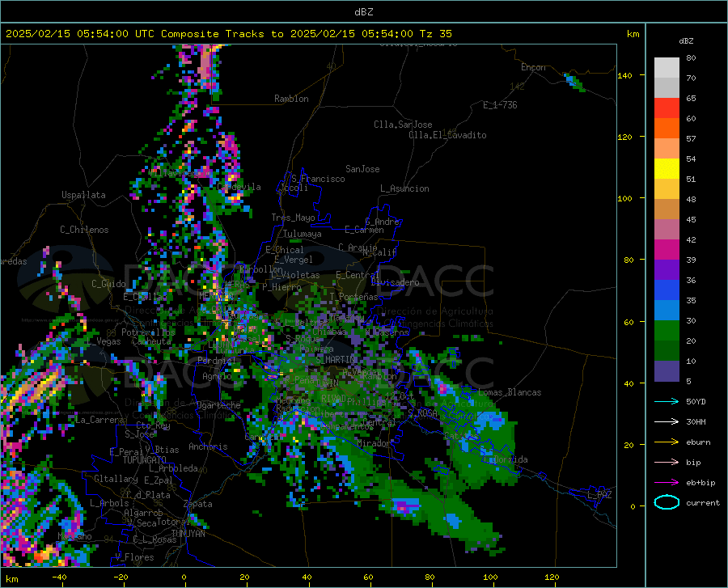The height and width of the screenshot is (588, 728).
Task: Click the C_Guido map label
Action: (x=108, y=284)
